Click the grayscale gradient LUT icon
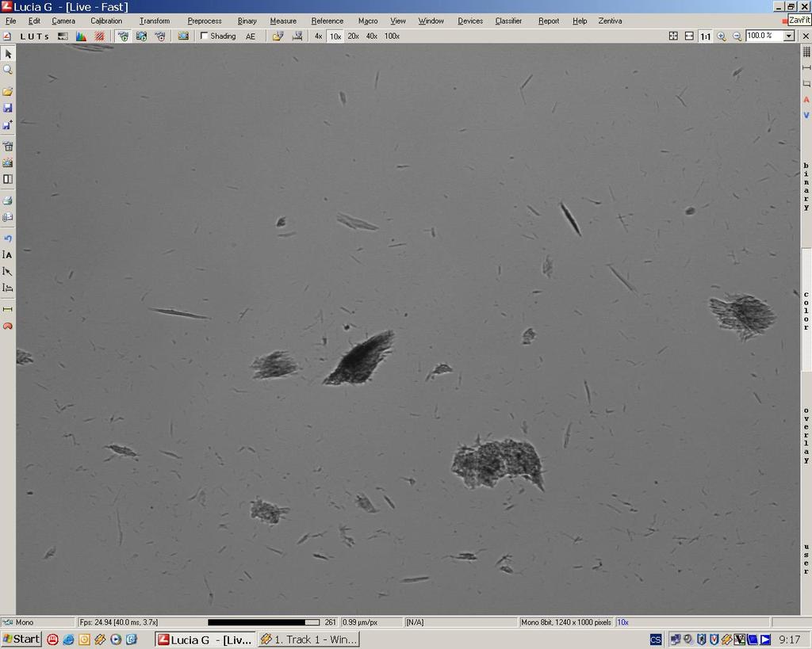 [x=63, y=36]
